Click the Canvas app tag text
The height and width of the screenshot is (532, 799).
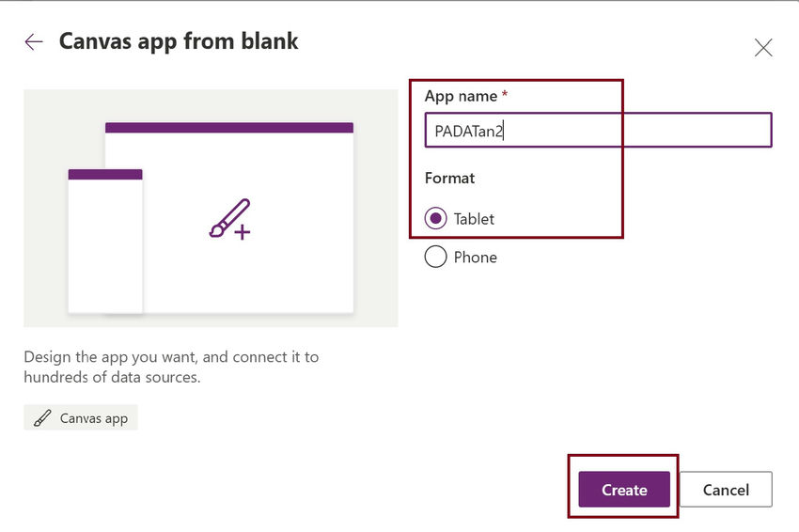(x=93, y=418)
